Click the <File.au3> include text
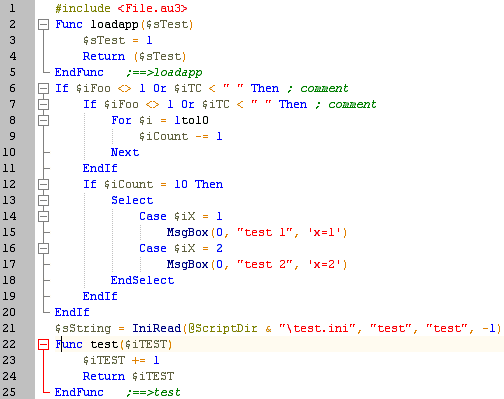The height and width of the screenshot is (399, 504). 153,8
